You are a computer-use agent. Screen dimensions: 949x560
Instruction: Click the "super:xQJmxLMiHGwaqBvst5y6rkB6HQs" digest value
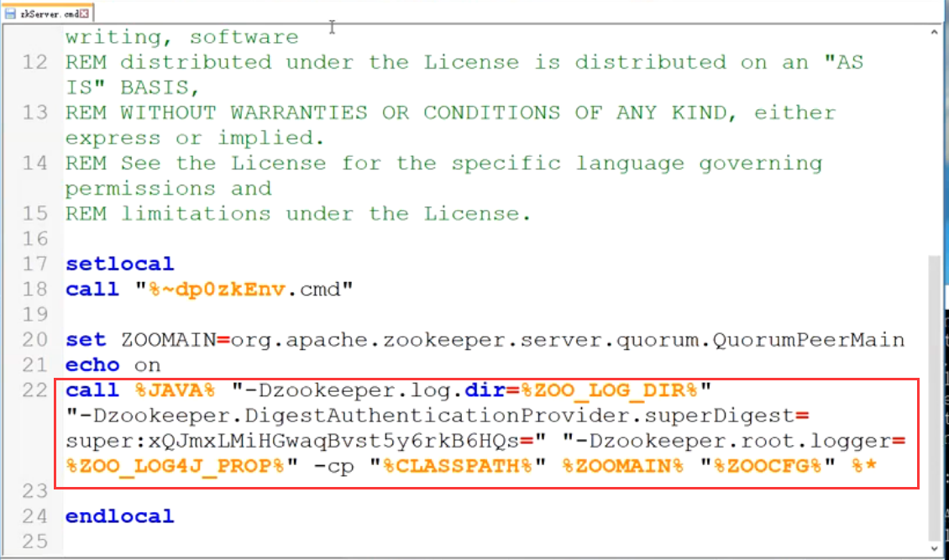(x=292, y=442)
